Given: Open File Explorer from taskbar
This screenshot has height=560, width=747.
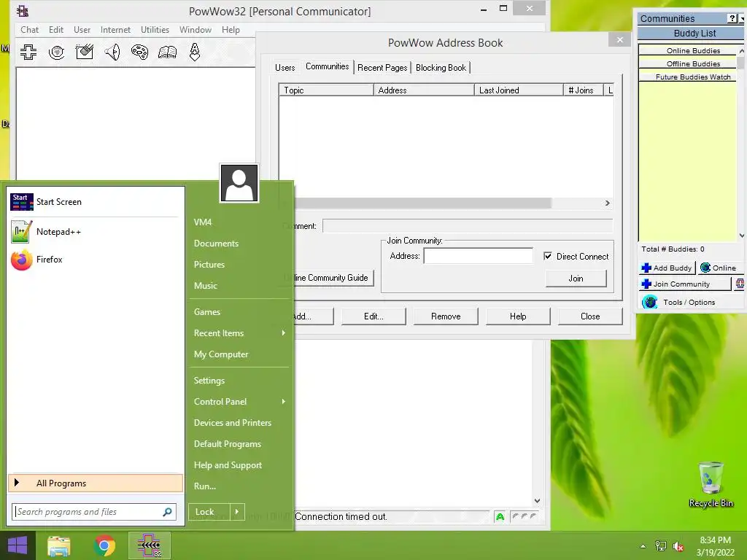Looking at the screenshot, I should [59, 545].
